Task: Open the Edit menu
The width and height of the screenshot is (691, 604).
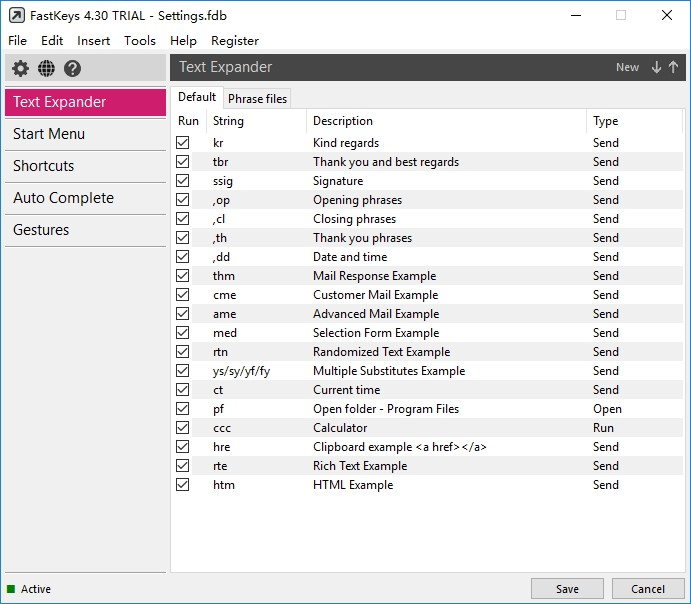Action: click(52, 41)
